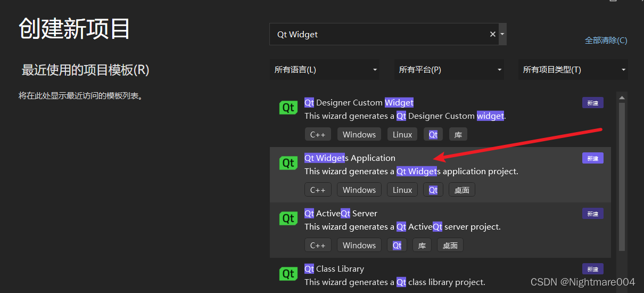Click Windows tag under Qt Widgets Application
This screenshot has width=644, height=293.
coord(359,190)
